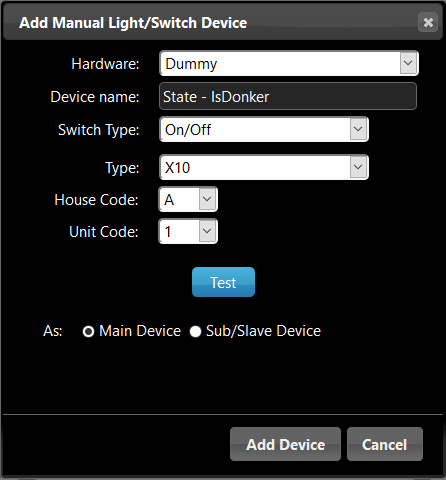Screen dimensions: 446x480
Task: Click the Cancel button
Action: point(385,444)
